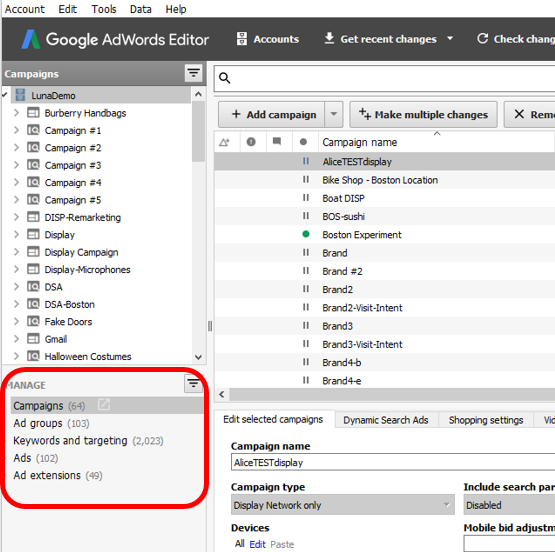Open the Data menu

[x=141, y=9]
